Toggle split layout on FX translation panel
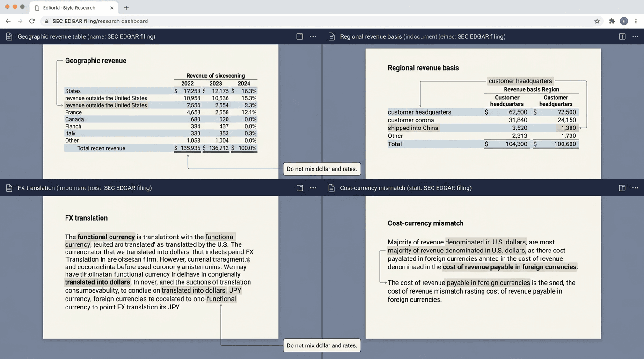This screenshot has width=644, height=359. click(300, 188)
